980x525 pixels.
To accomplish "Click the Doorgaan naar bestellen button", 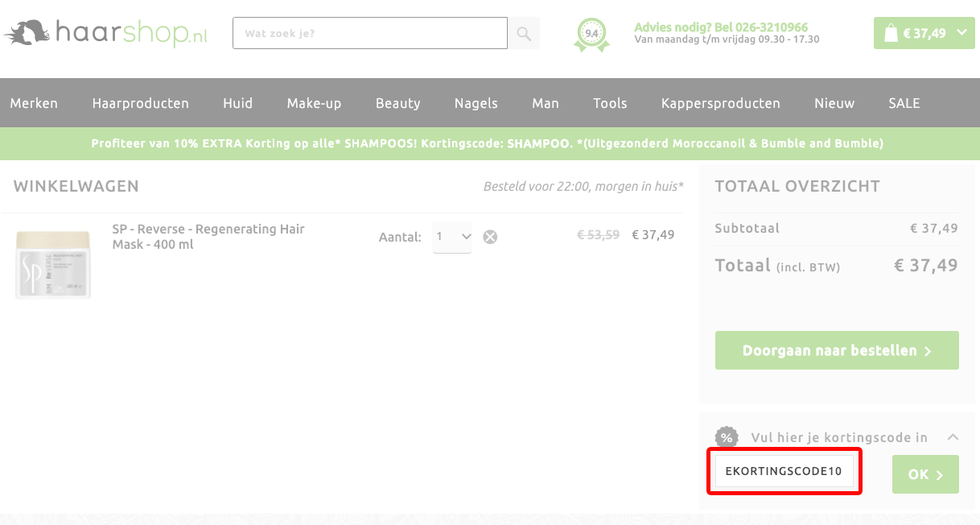I will click(837, 350).
